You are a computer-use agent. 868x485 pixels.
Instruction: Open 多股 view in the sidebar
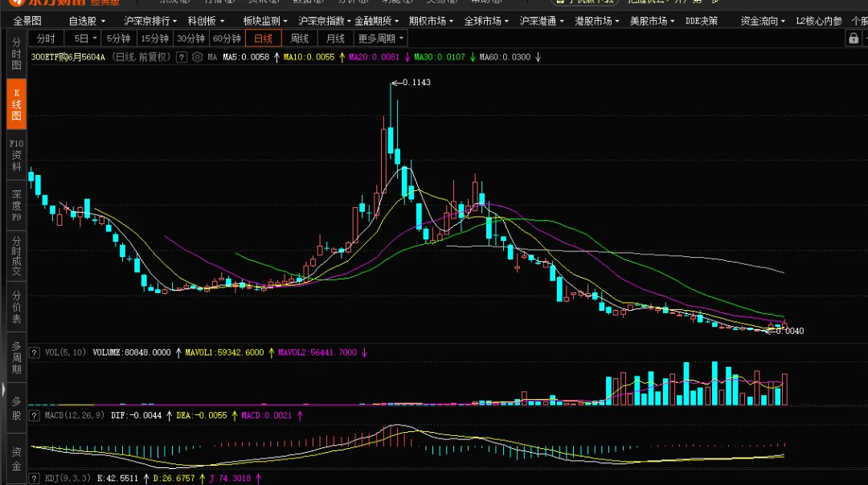click(x=16, y=408)
